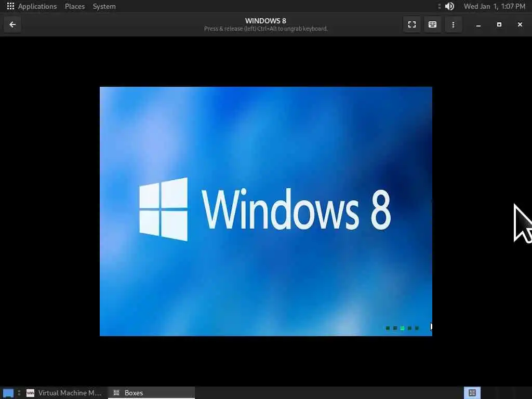Go back to the Boxes overview
This screenshot has height=399, width=532.
pos(12,24)
